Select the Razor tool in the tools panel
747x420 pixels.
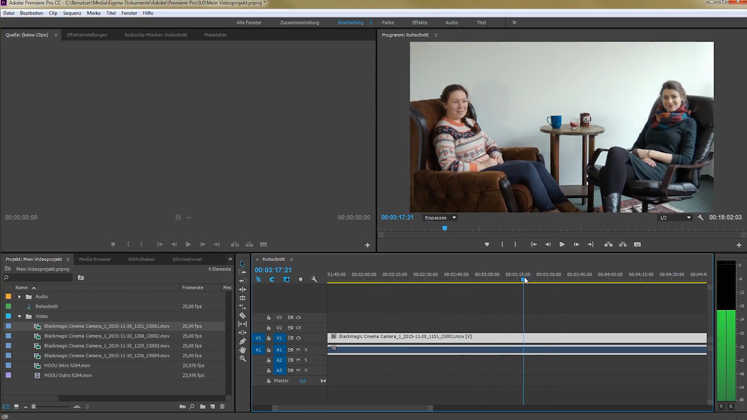click(x=242, y=316)
